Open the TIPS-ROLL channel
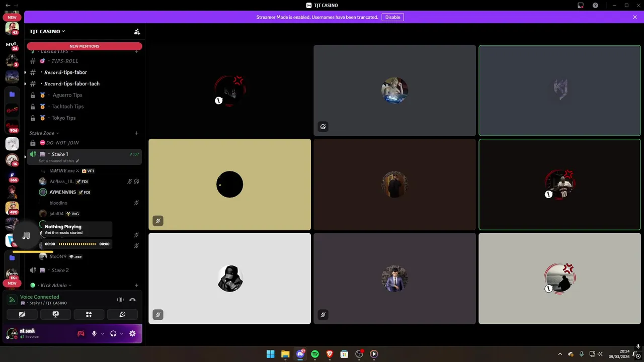644x362 pixels. (x=84, y=61)
